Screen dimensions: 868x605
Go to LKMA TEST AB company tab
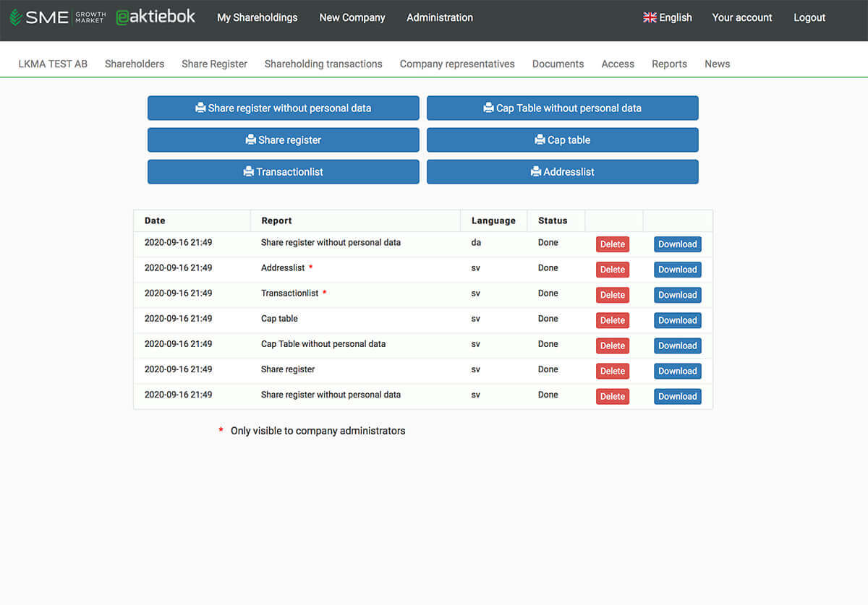(53, 64)
